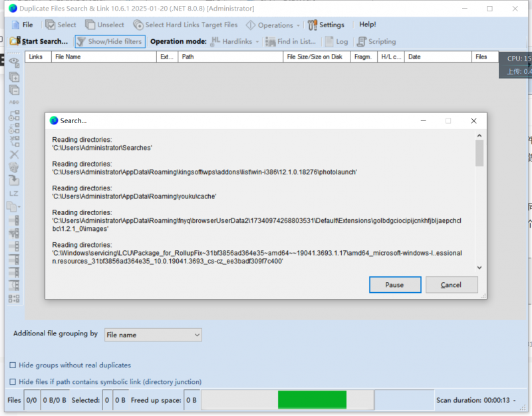Pause the directory scan
The width and height of the screenshot is (532, 416).
point(395,284)
